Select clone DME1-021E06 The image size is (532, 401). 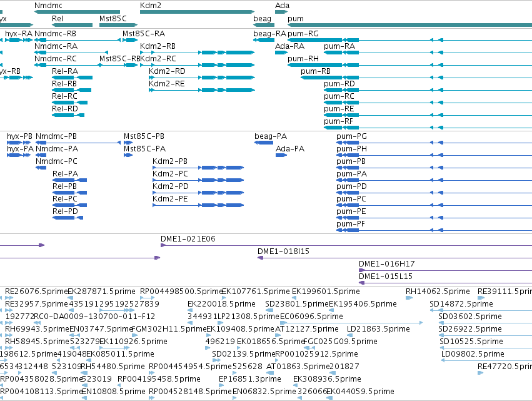click(x=346, y=245)
